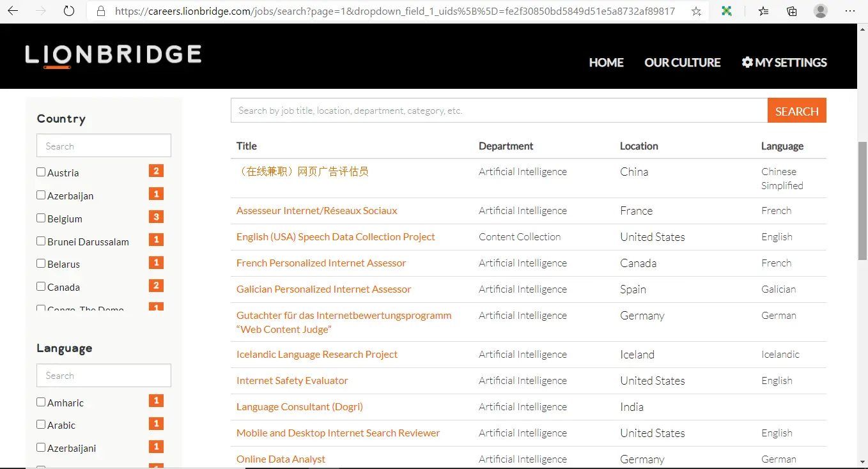
Task: Click the user profile avatar icon
Action: point(821,11)
